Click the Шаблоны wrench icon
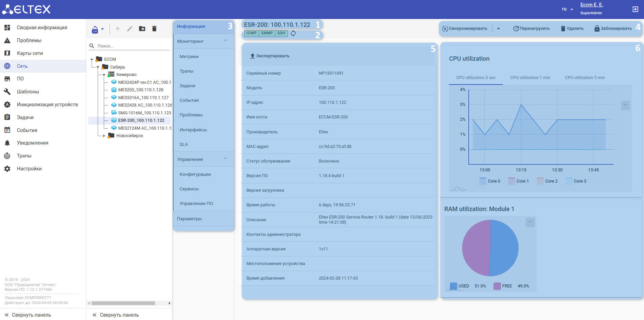This screenshot has height=320, width=644. (7, 92)
